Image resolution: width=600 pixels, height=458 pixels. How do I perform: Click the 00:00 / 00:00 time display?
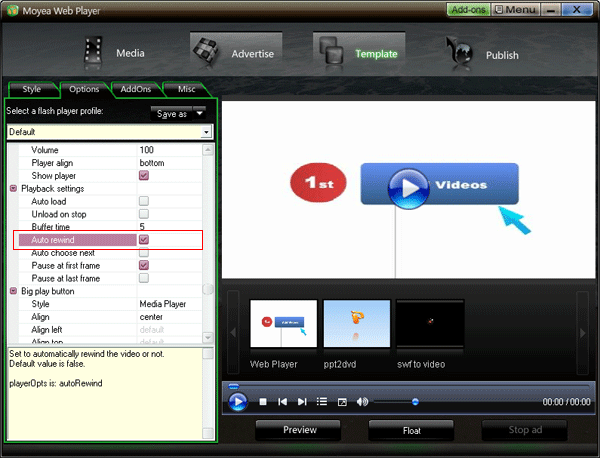[x=566, y=402]
